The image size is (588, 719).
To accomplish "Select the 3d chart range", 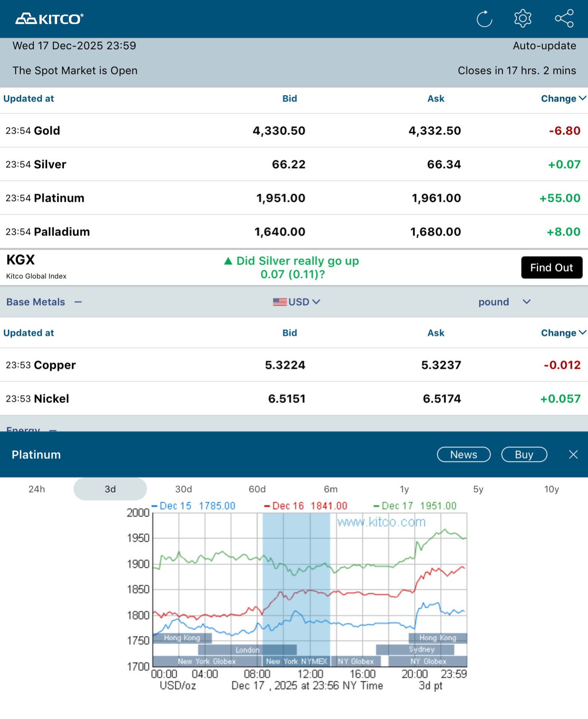I will [110, 489].
